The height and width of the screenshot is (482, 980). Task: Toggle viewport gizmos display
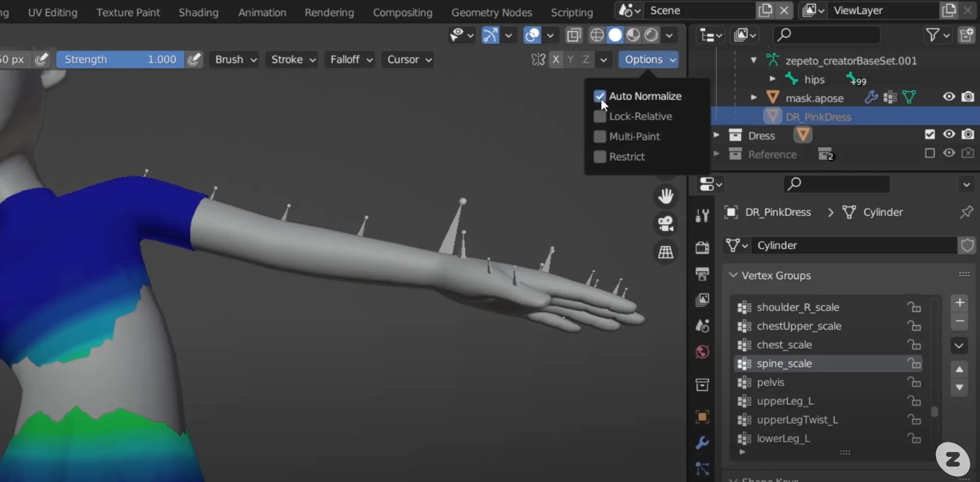point(490,35)
